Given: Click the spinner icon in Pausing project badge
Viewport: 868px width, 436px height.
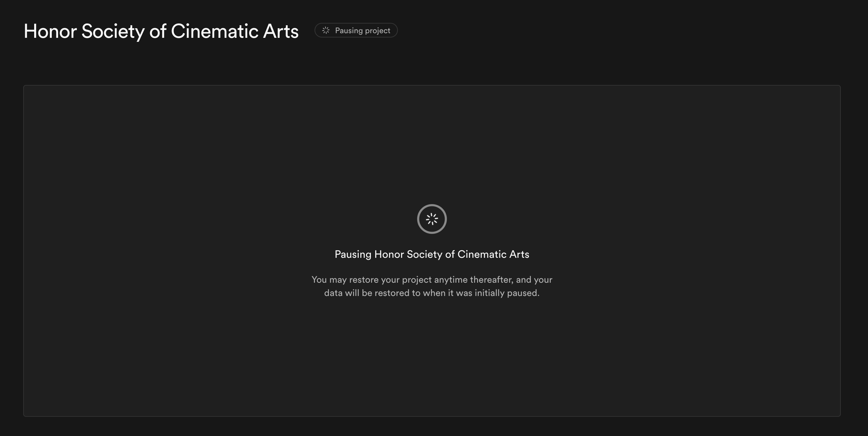Looking at the screenshot, I should point(325,30).
